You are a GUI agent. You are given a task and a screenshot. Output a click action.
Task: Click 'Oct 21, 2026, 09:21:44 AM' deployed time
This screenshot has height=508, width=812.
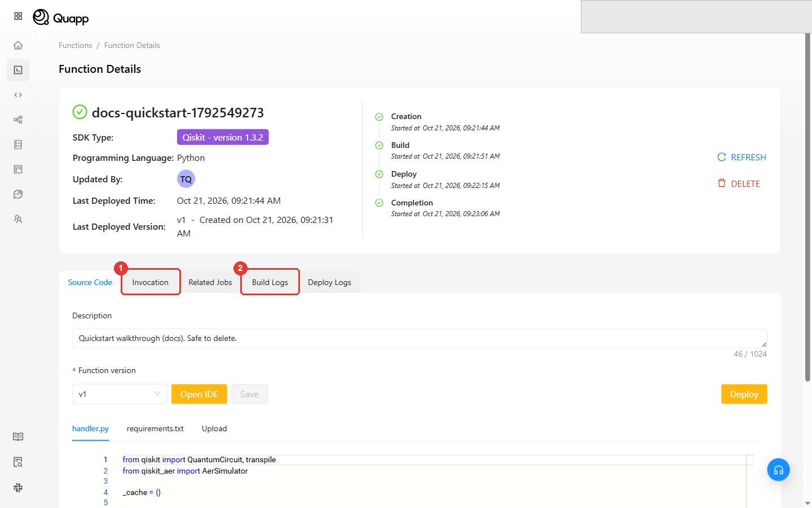(x=229, y=200)
